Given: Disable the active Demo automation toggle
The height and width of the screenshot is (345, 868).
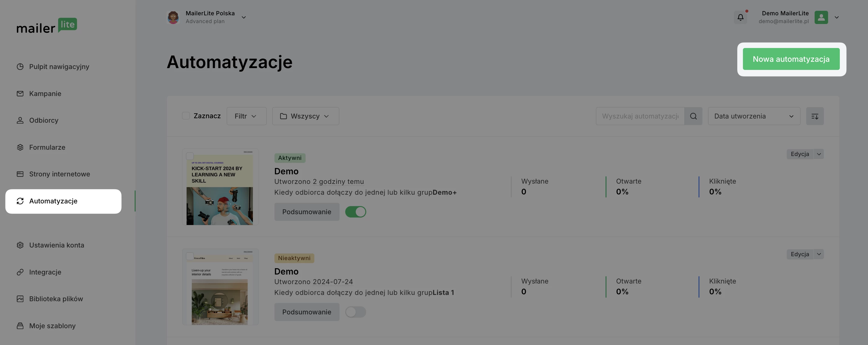Looking at the screenshot, I should click(355, 212).
